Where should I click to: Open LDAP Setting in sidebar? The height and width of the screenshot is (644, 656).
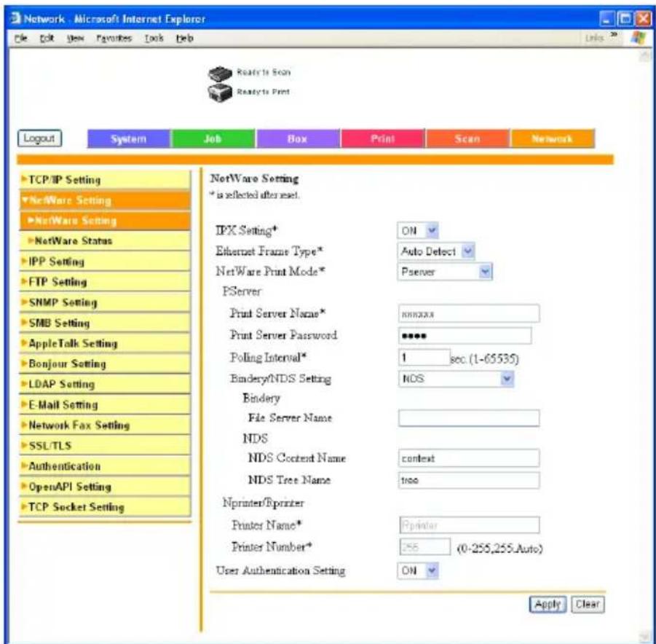pos(105,384)
